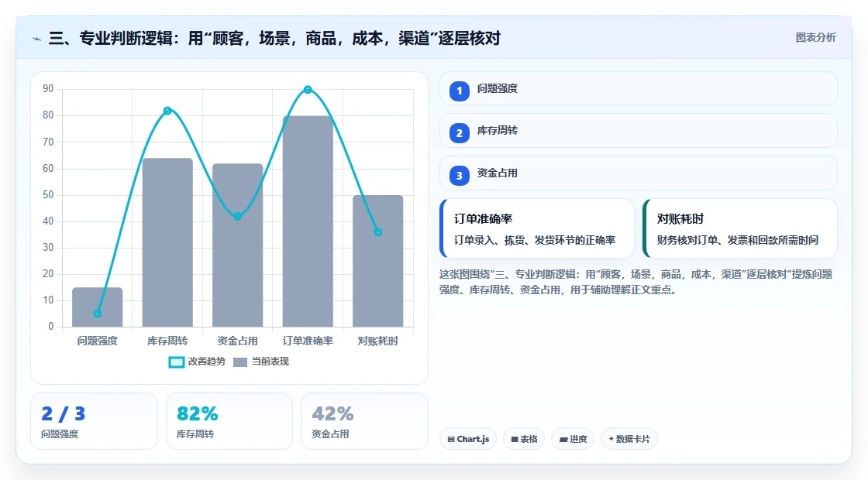Viewport: 868px width, 480px height.
Task: Click the number 2 badge for 库存周转
Action: click(x=459, y=133)
